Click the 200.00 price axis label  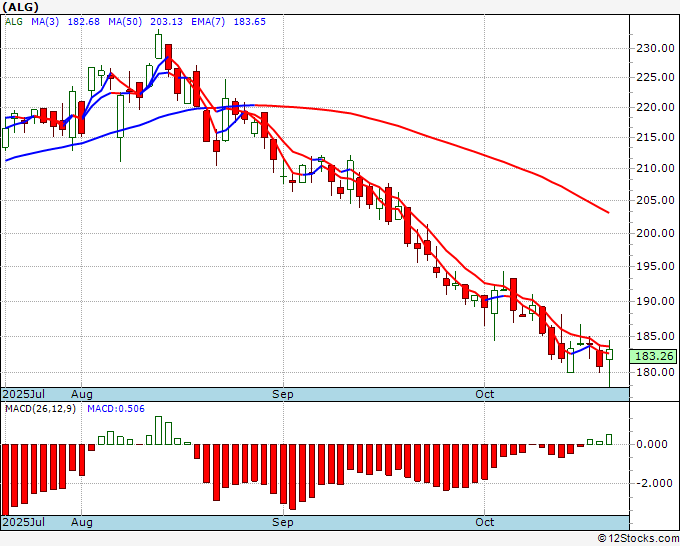click(655, 233)
